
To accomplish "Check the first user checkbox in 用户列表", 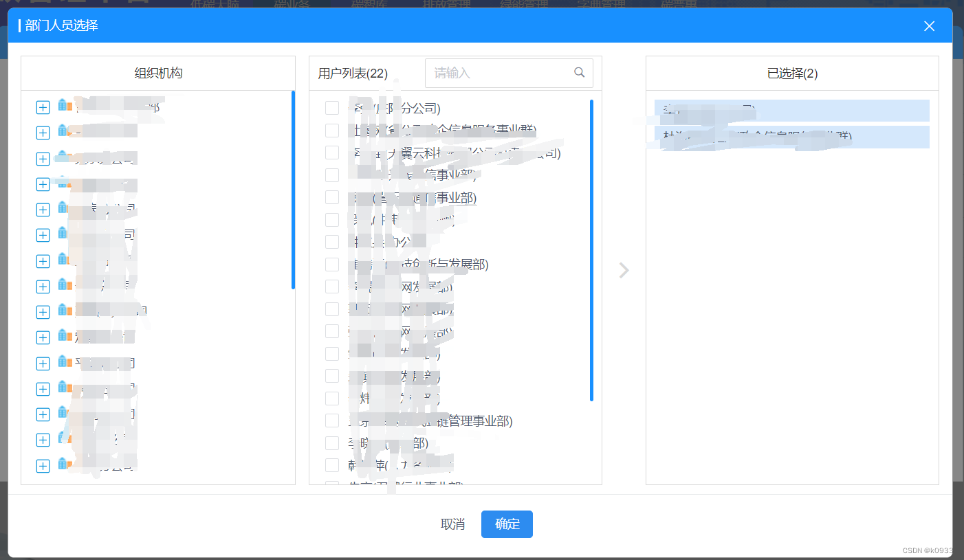I will (331, 107).
